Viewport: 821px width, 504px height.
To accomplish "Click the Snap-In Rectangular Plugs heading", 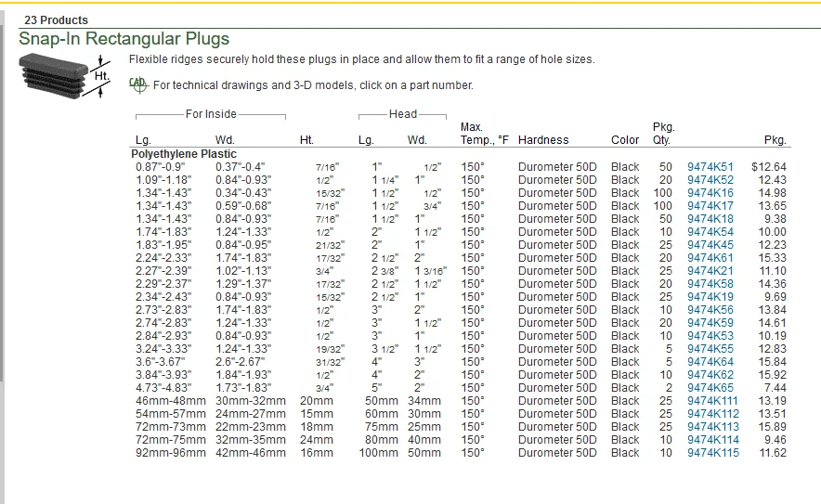I will tap(124, 40).
